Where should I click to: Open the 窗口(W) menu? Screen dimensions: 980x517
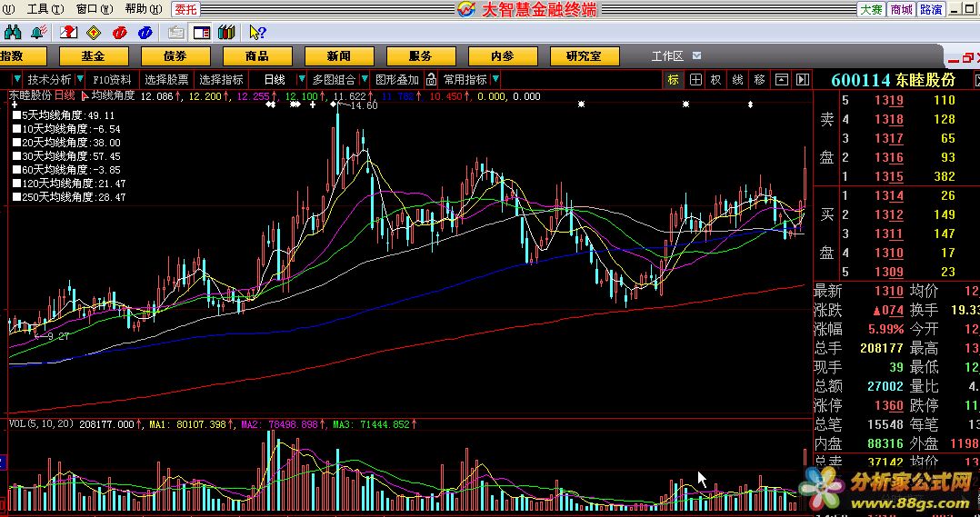95,9
